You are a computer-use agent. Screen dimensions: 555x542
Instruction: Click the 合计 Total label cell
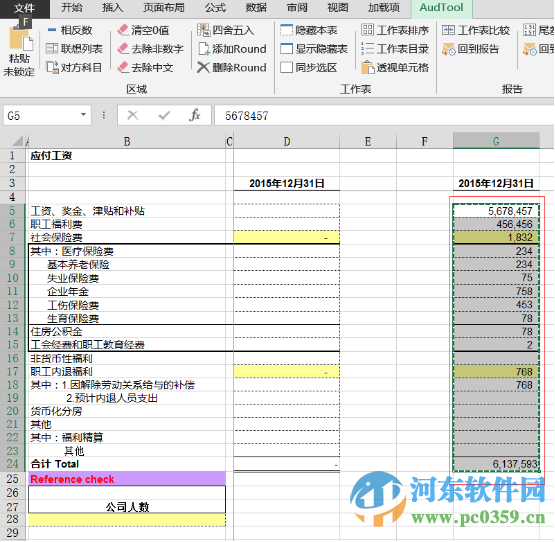pyautogui.click(x=127, y=464)
